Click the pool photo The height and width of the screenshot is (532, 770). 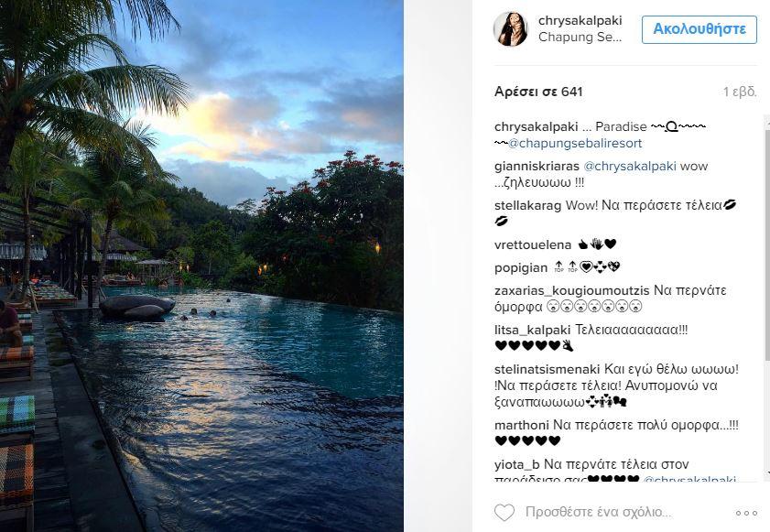coord(201,266)
